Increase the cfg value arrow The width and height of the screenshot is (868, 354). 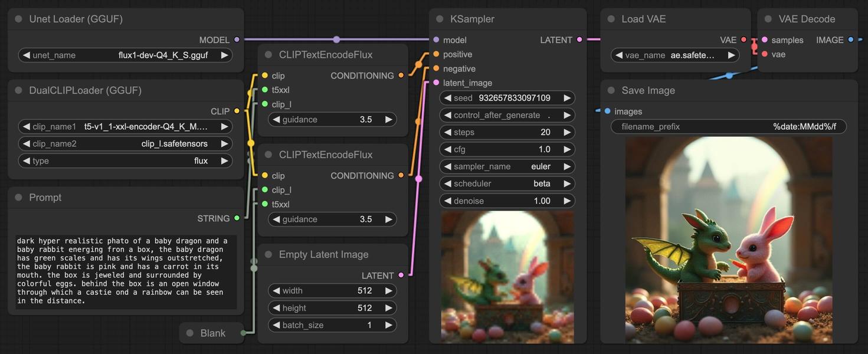pos(567,149)
